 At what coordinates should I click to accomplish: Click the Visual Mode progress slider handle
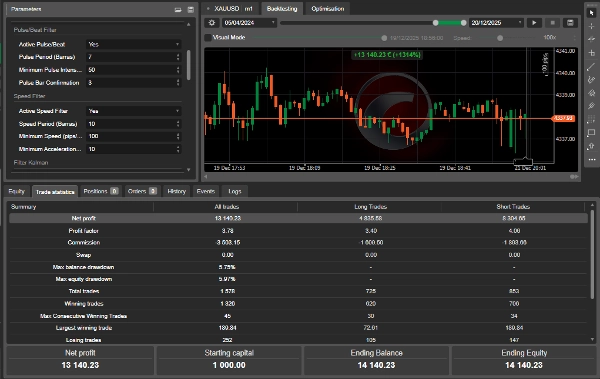(x=384, y=38)
